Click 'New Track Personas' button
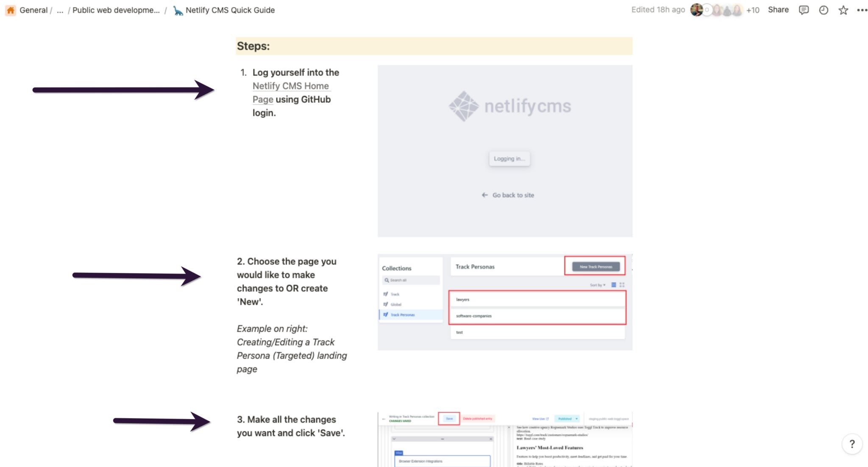The width and height of the screenshot is (868, 467). (596, 266)
